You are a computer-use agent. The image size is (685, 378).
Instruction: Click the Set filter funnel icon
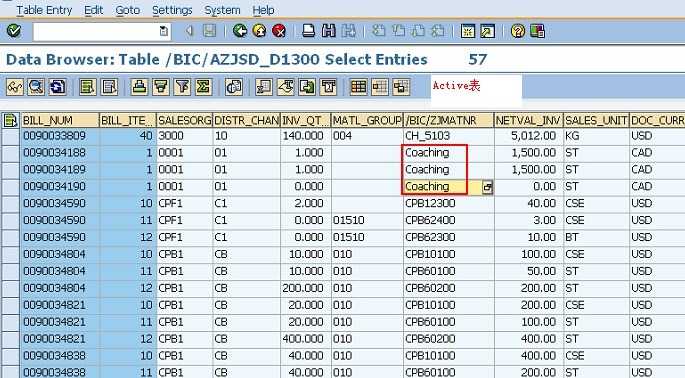(x=182, y=87)
